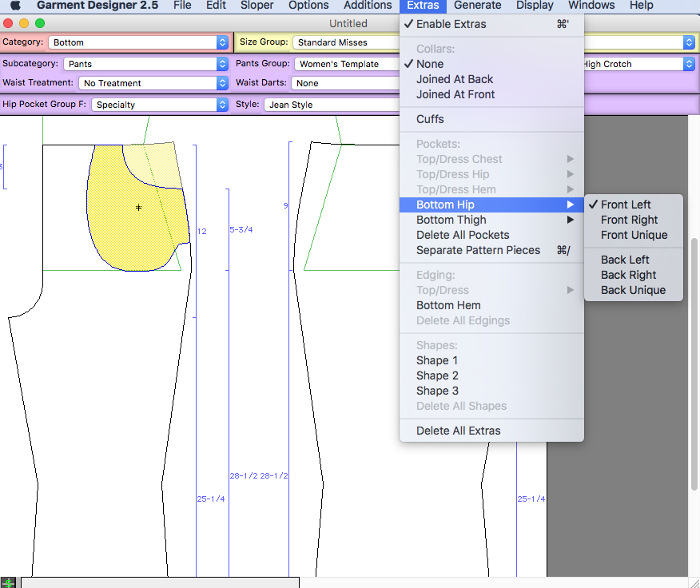The height and width of the screenshot is (588, 700).
Task: Choose Delete All Pockets
Action: click(x=491, y=235)
